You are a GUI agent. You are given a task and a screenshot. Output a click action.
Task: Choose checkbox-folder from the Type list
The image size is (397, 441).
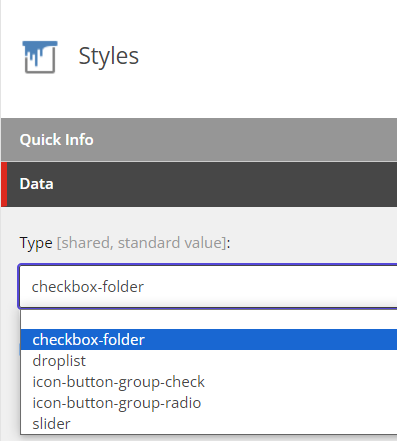click(209, 340)
